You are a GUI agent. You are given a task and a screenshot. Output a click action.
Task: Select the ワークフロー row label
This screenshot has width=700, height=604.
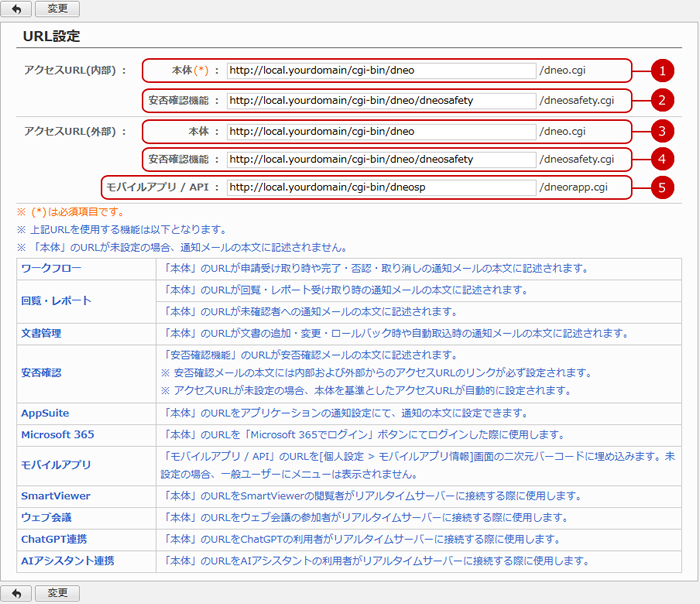(x=51, y=269)
